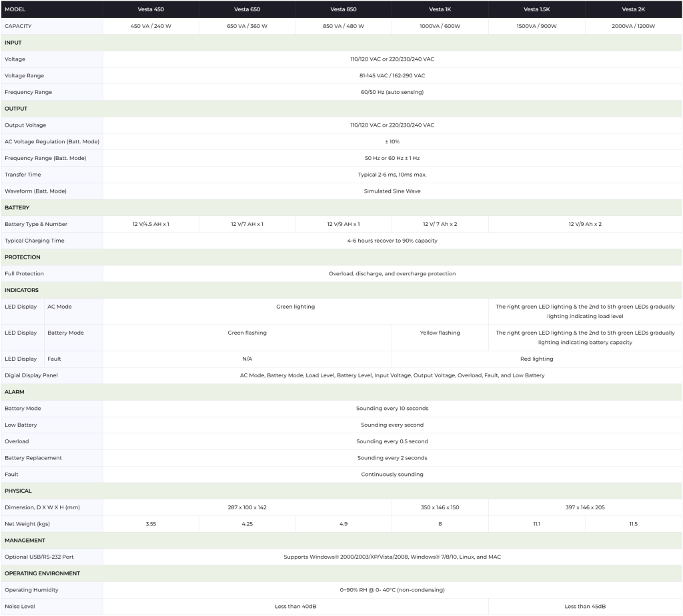
Task: Click the Simulated Sine Wave value
Action: [392, 191]
